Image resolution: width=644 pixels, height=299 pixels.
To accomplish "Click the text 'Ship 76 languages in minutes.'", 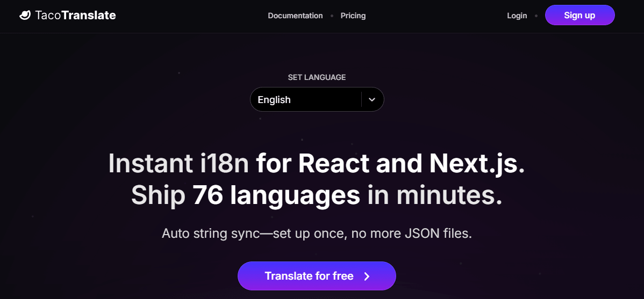I will click(x=317, y=195).
